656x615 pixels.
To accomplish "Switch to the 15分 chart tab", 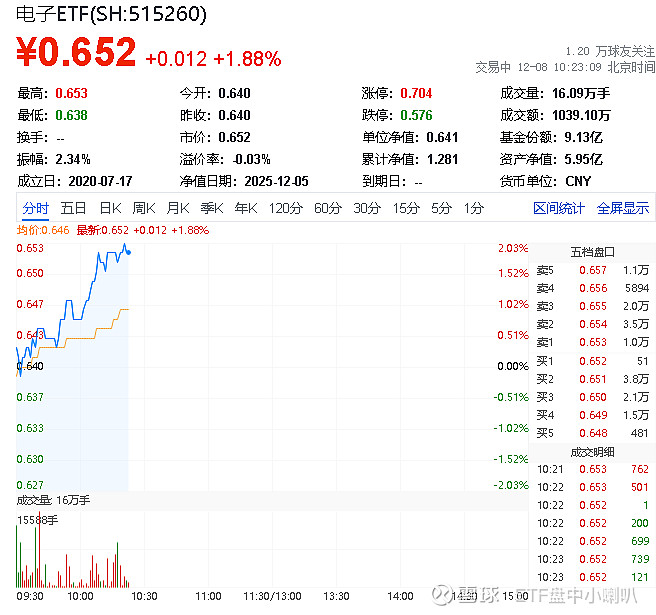I will 406,208.
